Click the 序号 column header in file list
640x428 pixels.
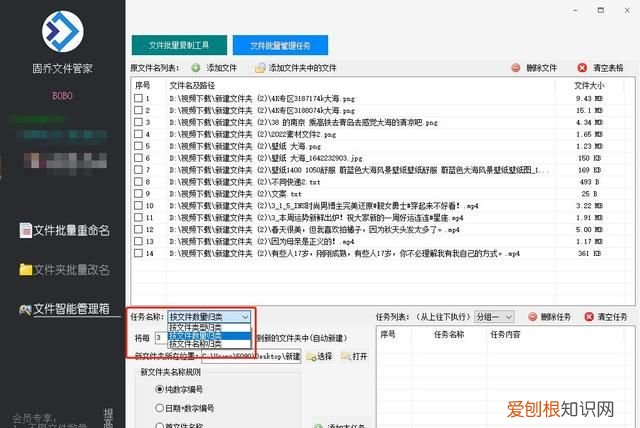(142, 85)
